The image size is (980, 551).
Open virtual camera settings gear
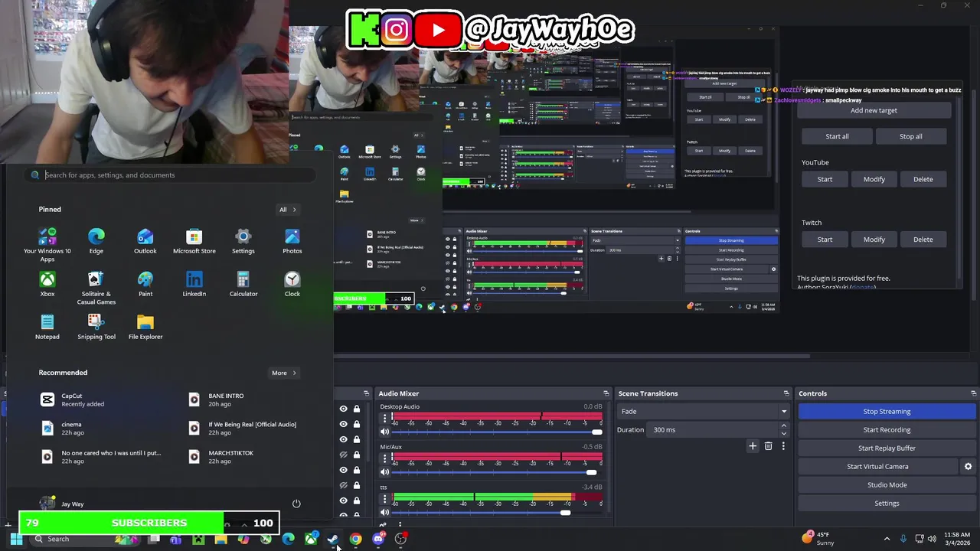click(x=968, y=466)
